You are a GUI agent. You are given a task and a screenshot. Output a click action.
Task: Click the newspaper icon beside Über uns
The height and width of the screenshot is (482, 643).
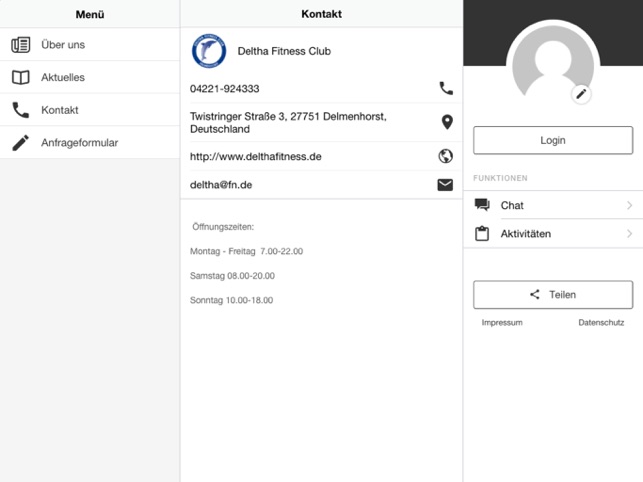pyautogui.click(x=21, y=45)
